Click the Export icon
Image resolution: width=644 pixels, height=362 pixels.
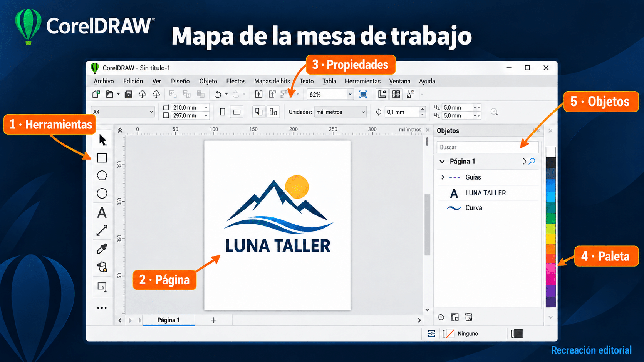[272, 94]
